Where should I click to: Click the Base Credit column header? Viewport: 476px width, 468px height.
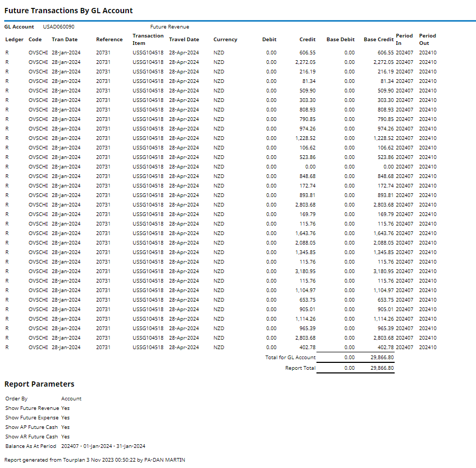tap(379, 40)
